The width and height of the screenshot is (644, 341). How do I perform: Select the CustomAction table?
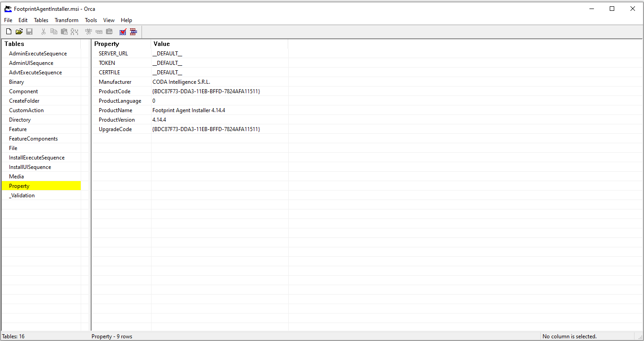(41, 110)
